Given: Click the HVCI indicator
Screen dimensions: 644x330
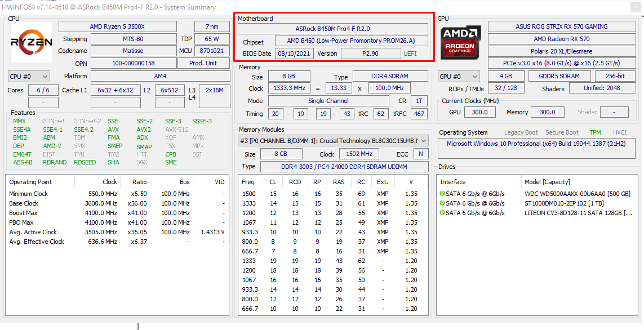Looking at the screenshot, I should tap(620, 132).
